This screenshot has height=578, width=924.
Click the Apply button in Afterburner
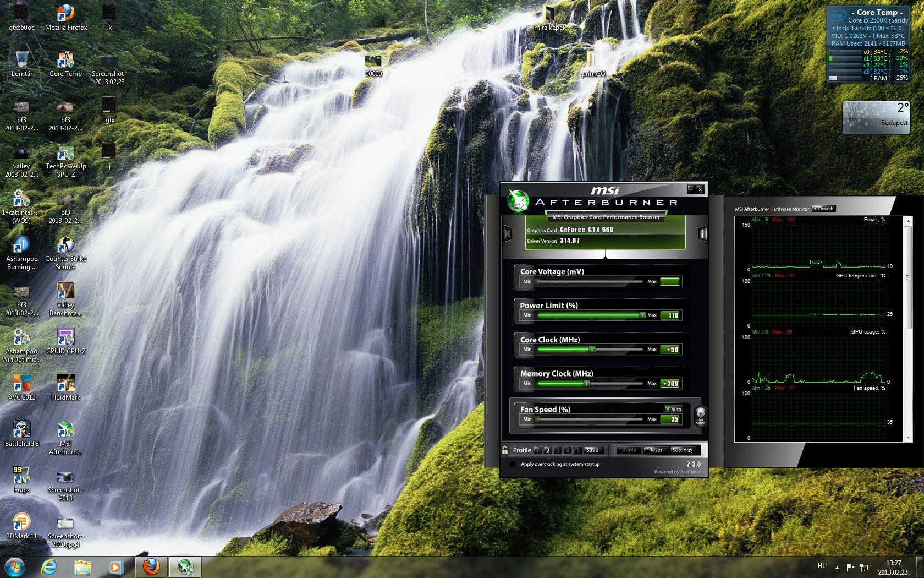pos(628,450)
